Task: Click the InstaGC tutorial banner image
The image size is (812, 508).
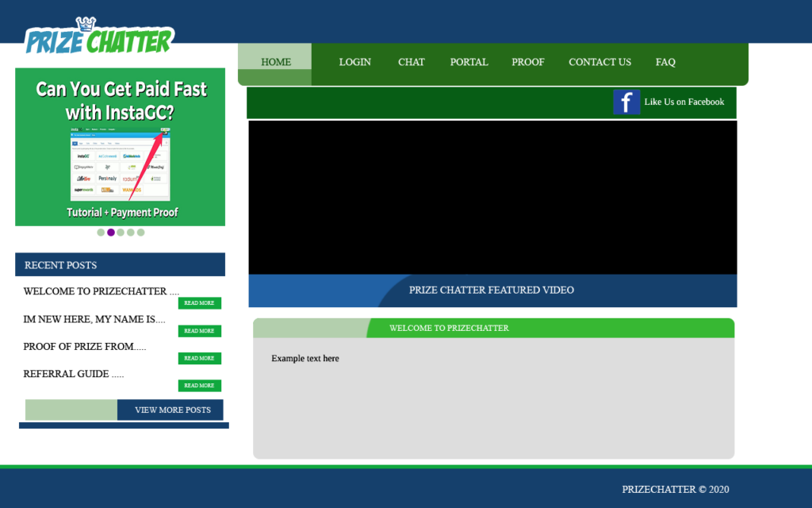Action: pyautogui.click(x=120, y=147)
